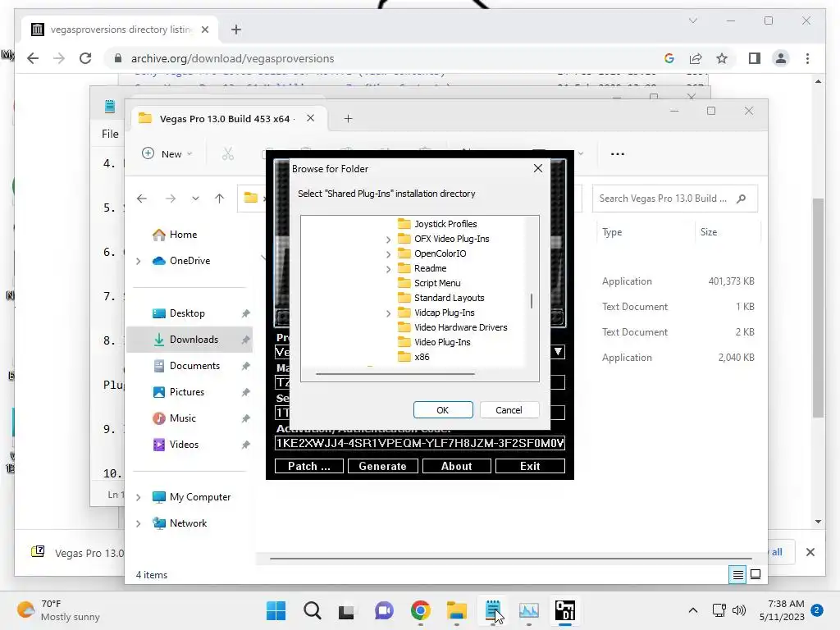The height and width of the screenshot is (630, 840).
Task: Expand the OpenColorIO folder node
Action: [x=388, y=254]
